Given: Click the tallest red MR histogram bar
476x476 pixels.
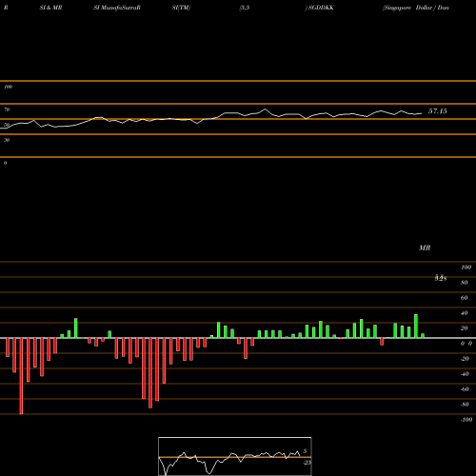Looking at the screenshot, I should 21,376.
